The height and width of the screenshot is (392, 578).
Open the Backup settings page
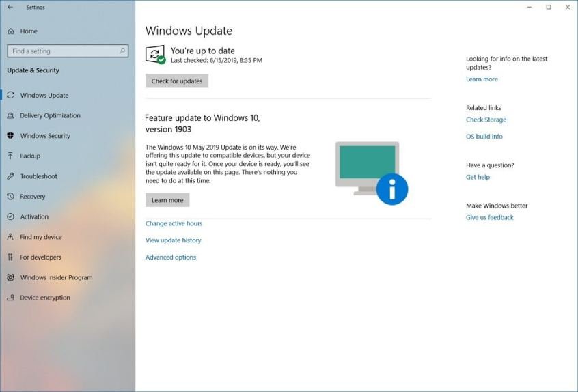tap(30, 156)
